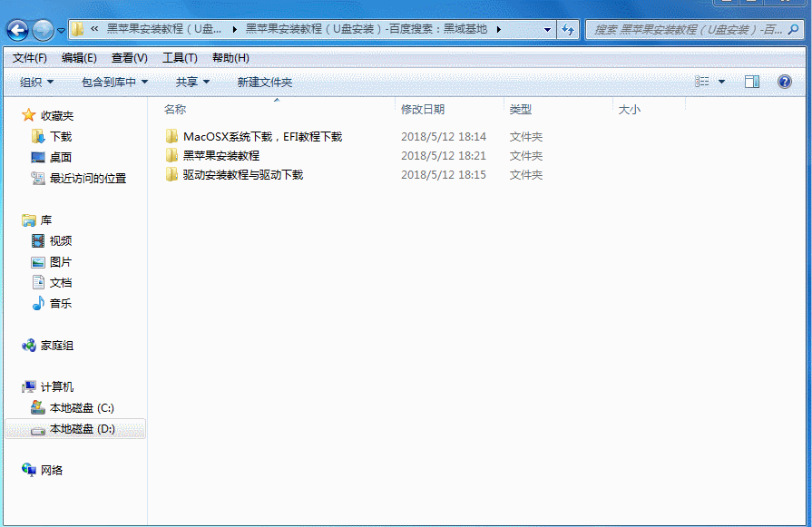
Task: Sort files by the 名称 column
Action: point(175,109)
